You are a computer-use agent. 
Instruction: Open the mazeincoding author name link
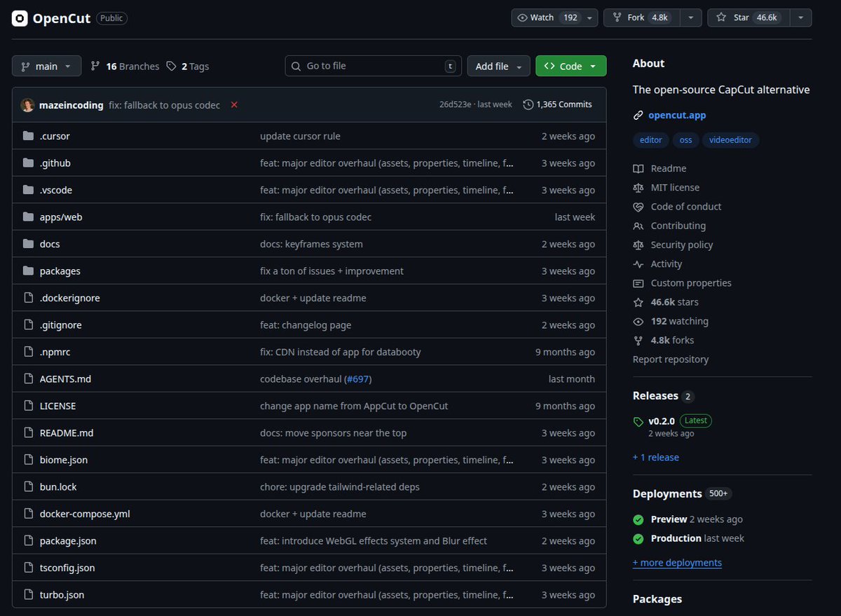click(x=71, y=105)
